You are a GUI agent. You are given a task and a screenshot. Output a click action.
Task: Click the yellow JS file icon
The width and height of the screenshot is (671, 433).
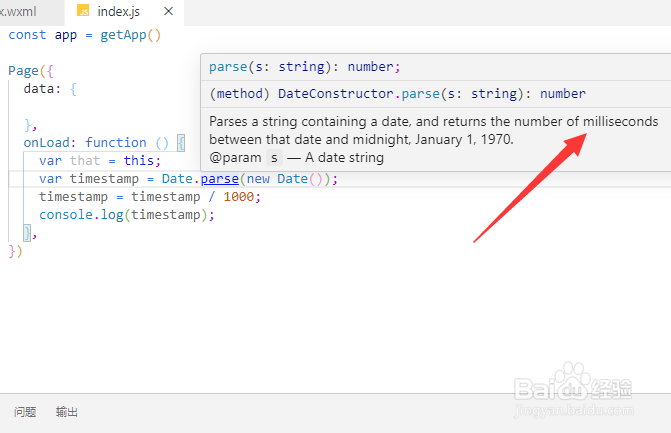pos(84,12)
